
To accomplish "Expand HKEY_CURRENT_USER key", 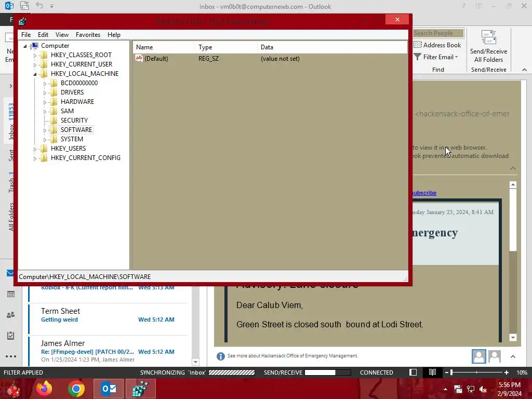I will pyautogui.click(x=35, y=64).
